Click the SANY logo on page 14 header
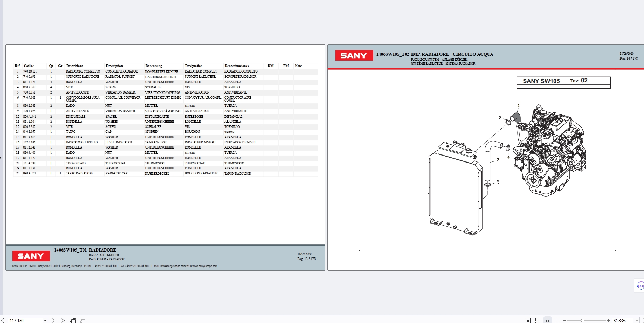 coord(354,55)
